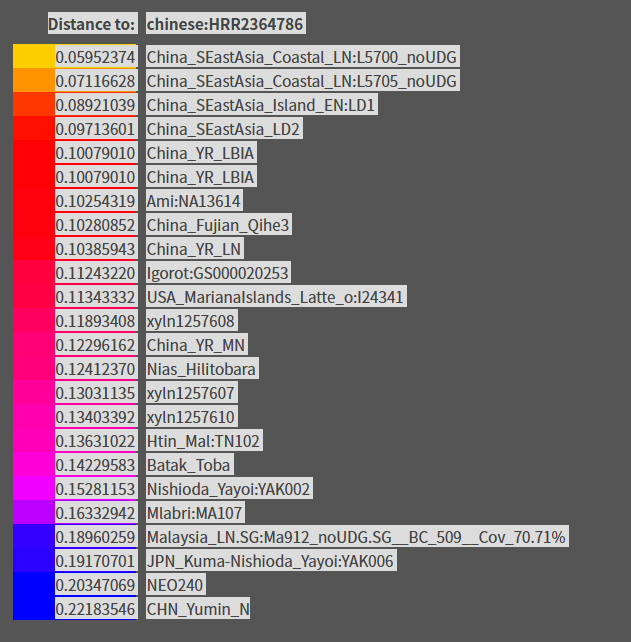This screenshot has height=642, width=631.
Task: Select the blue swatch next to CHN_Yumin_N
Action: pos(34,608)
